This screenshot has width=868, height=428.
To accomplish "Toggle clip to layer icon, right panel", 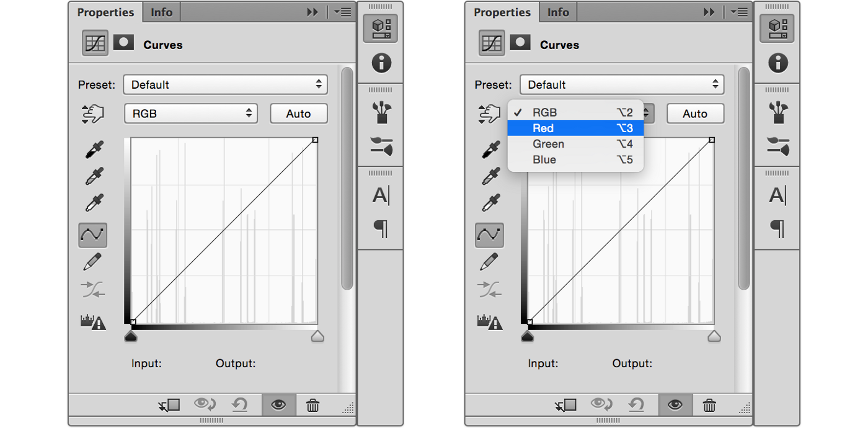I will point(565,406).
